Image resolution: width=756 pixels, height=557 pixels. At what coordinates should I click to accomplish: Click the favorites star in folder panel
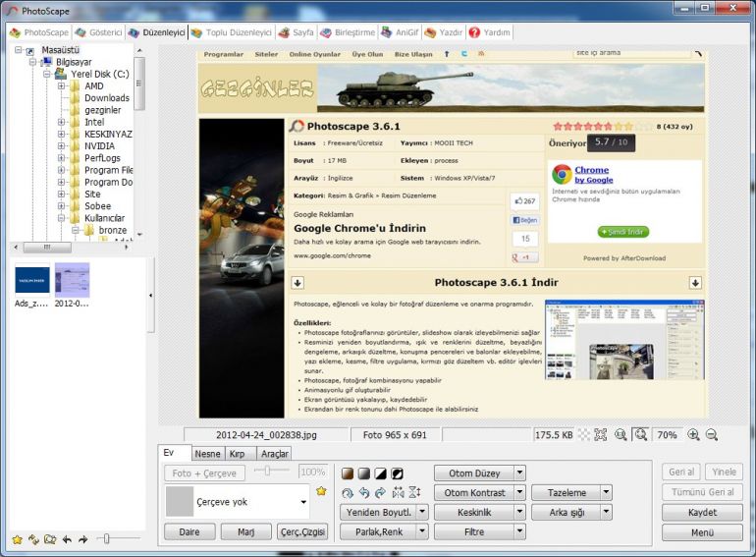tap(18, 539)
